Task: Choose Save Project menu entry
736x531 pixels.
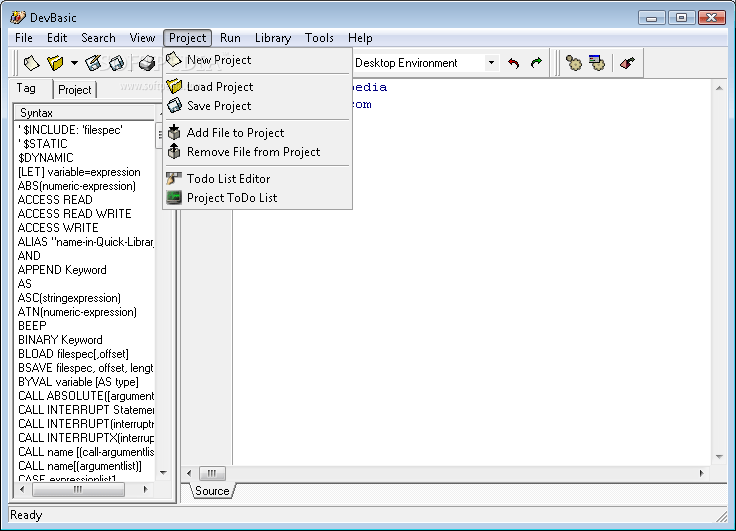Action: click(258, 106)
